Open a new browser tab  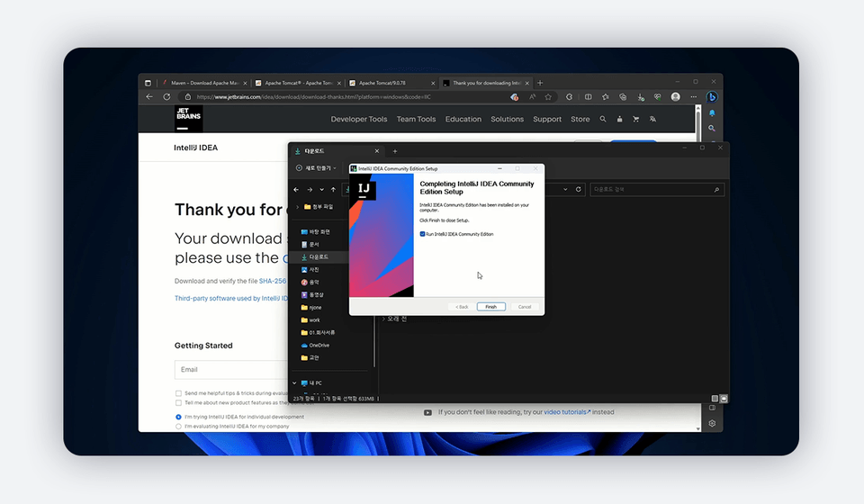point(540,83)
